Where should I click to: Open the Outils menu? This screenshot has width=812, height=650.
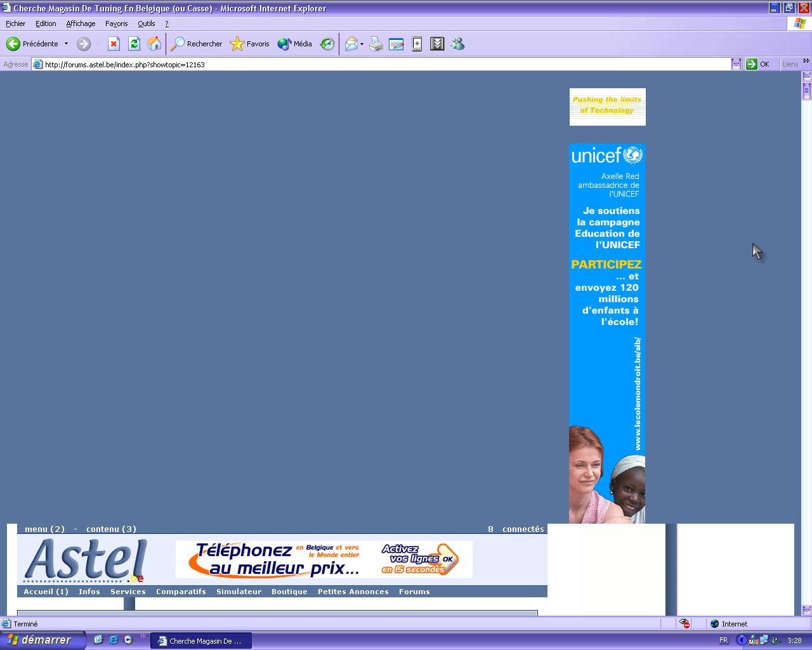[146, 23]
